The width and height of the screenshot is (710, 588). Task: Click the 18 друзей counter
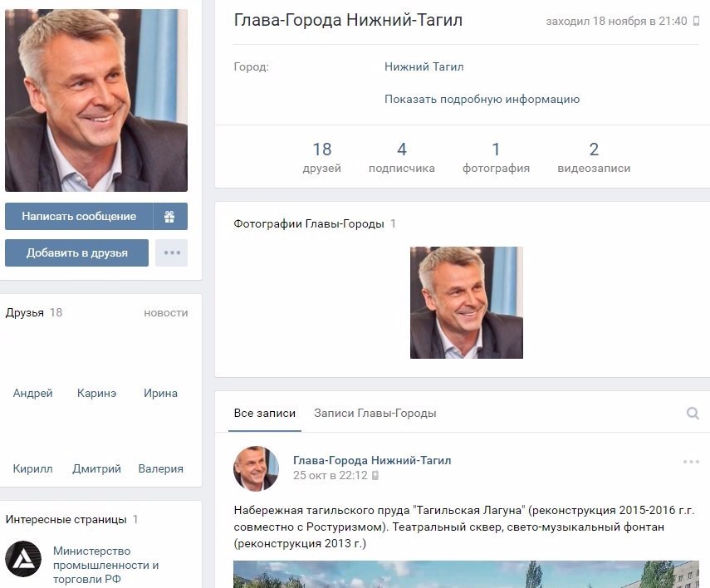pyautogui.click(x=323, y=156)
